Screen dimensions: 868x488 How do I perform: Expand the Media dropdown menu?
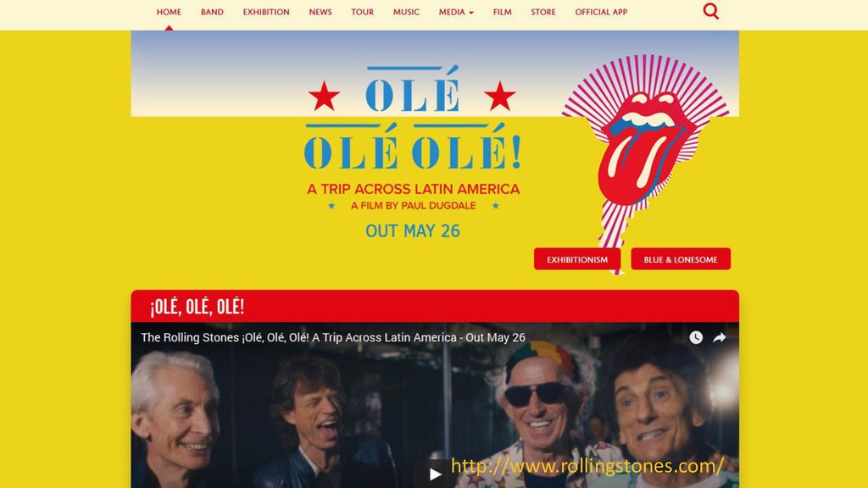click(x=456, y=12)
